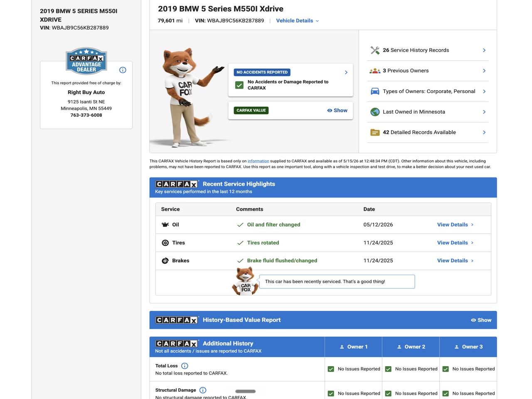Click Structural Damage checkmark for Owner 2
Screen dimensions: 532x399
[388, 394]
